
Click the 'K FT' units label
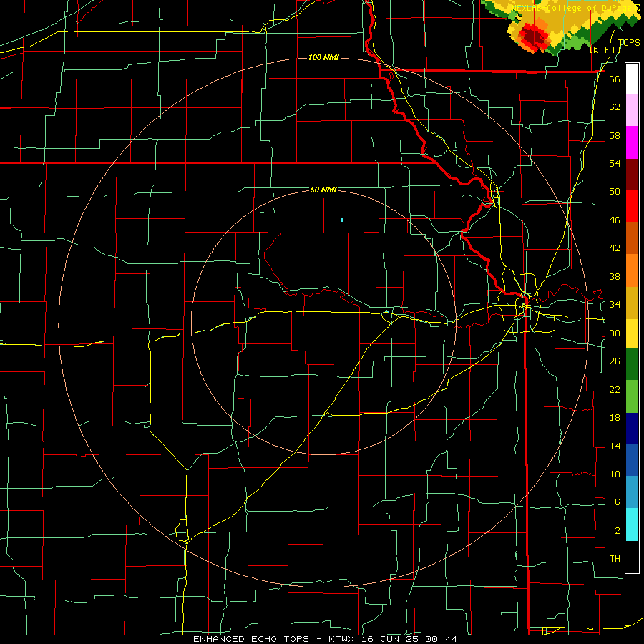(605, 50)
